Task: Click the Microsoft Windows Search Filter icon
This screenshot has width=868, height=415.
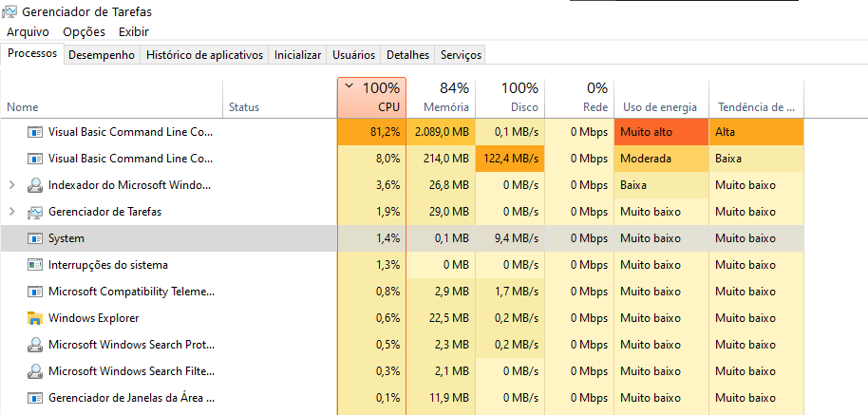Action: (35, 371)
